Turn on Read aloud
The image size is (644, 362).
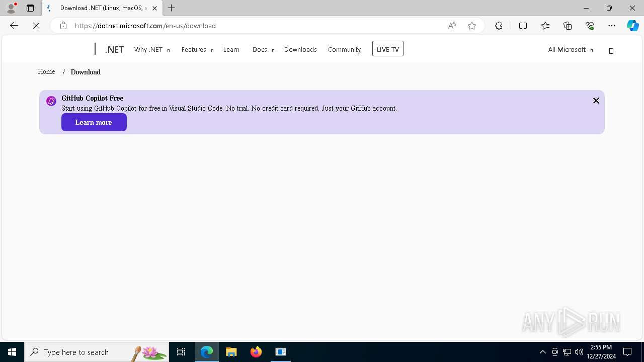[x=452, y=26]
